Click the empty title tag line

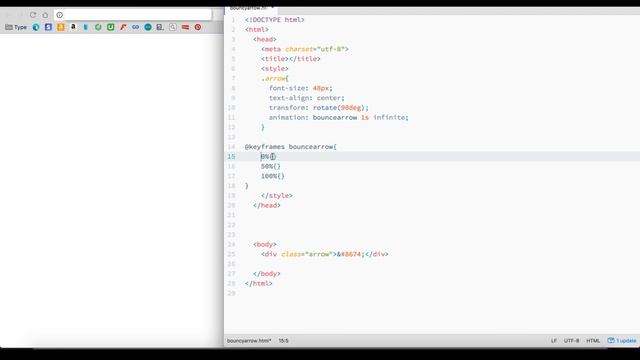(x=291, y=59)
